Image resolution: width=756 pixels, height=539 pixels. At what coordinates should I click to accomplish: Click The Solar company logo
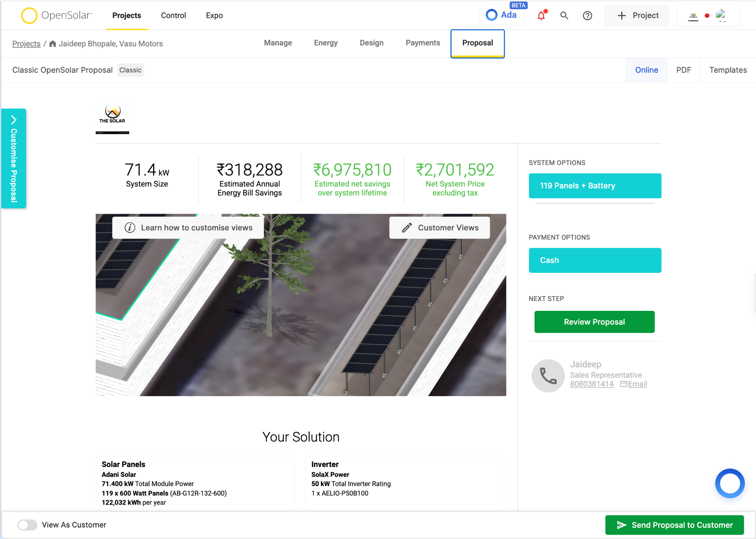click(x=112, y=118)
